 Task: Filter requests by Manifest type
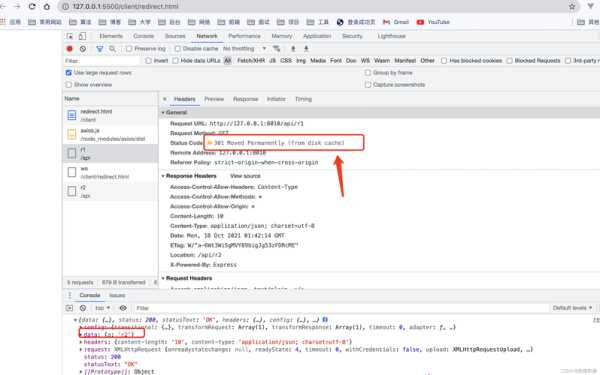405,61
